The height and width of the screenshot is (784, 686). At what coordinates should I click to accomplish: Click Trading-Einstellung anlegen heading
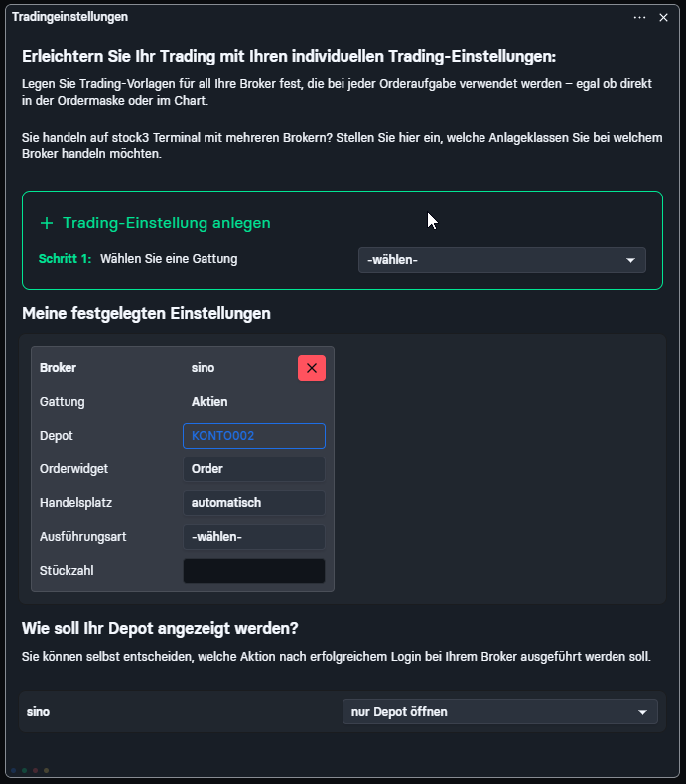(167, 223)
